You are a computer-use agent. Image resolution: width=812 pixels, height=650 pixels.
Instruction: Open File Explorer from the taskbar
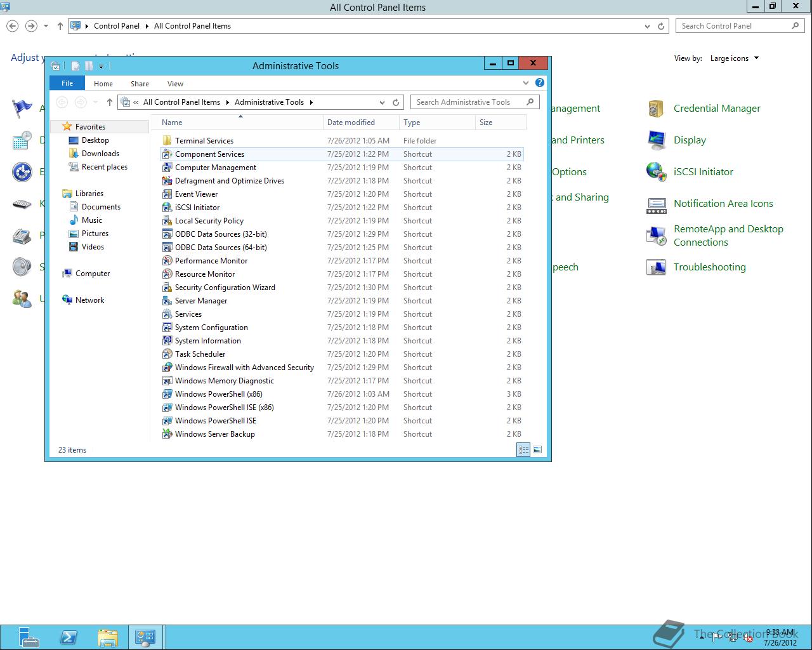point(108,637)
